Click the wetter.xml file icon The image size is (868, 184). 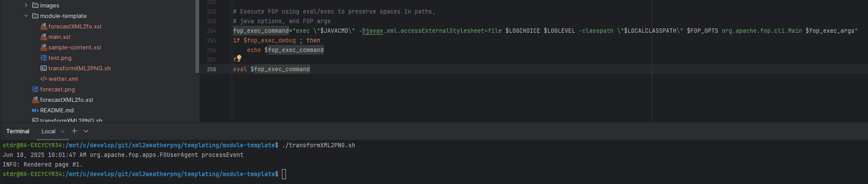44,79
